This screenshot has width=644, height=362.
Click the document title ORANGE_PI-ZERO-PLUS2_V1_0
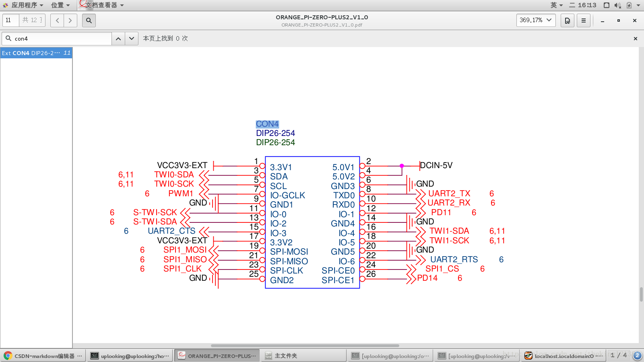click(322, 17)
